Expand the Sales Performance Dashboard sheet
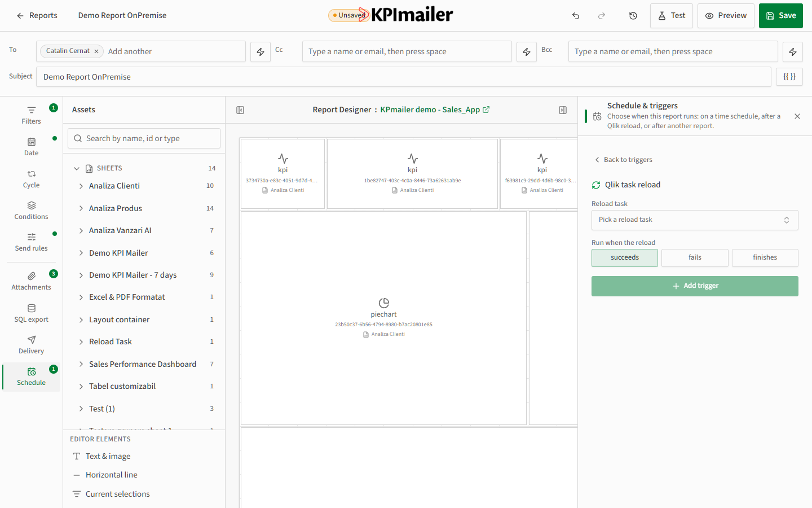Viewport: 812px width, 508px height. [81, 365]
